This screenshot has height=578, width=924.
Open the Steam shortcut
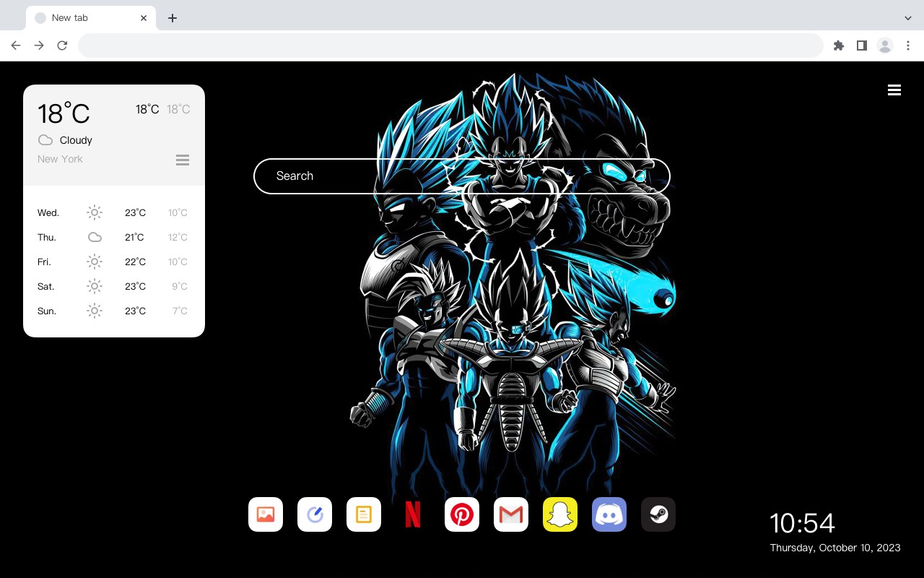coord(658,514)
